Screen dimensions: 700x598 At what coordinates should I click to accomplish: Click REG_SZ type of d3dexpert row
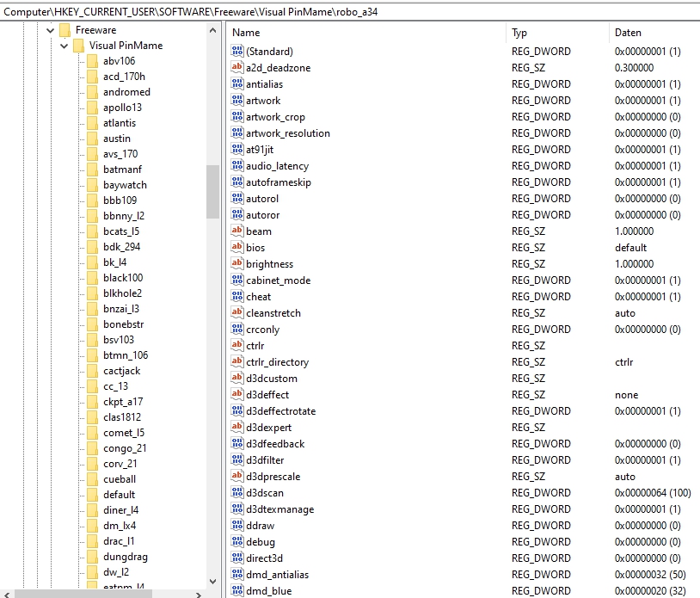click(528, 428)
